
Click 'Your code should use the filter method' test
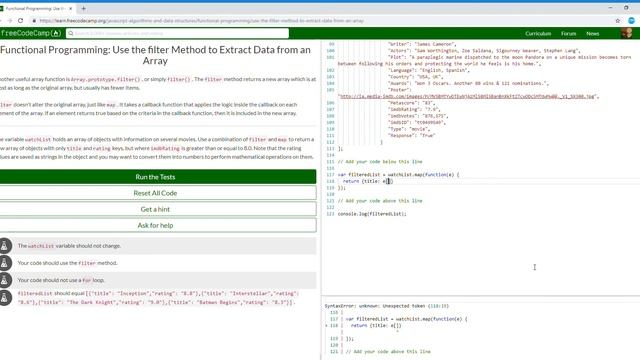(67, 263)
